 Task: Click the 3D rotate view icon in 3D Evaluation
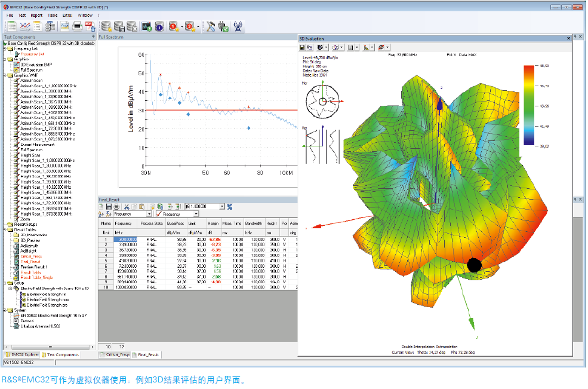(320, 47)
